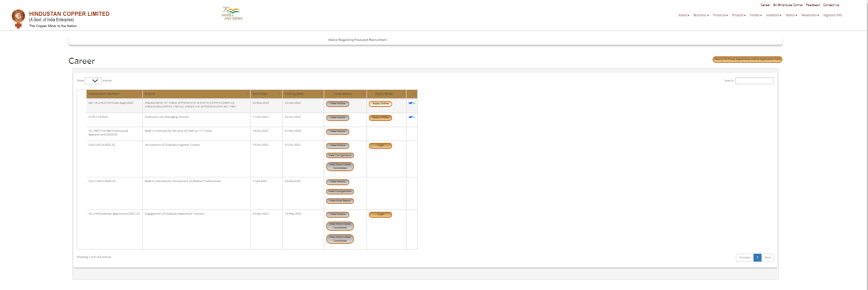The image size is (868, 290).
Task: Click Apply Offline for Chairman-cum-Managing Director
Action: click(380, 118)
